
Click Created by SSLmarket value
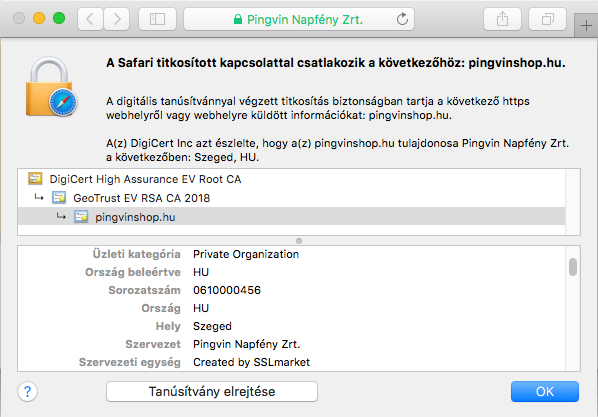click(251, 362)
